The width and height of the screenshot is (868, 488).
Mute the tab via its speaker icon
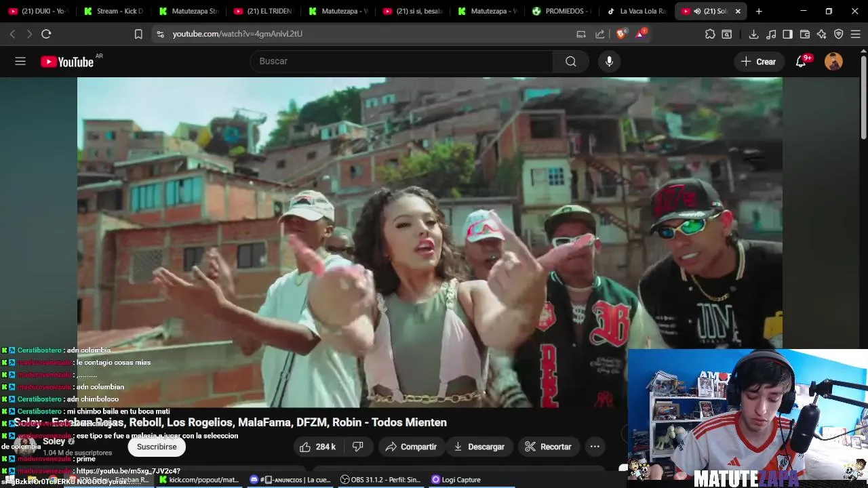pyautogui.click(x=697, y=12)
